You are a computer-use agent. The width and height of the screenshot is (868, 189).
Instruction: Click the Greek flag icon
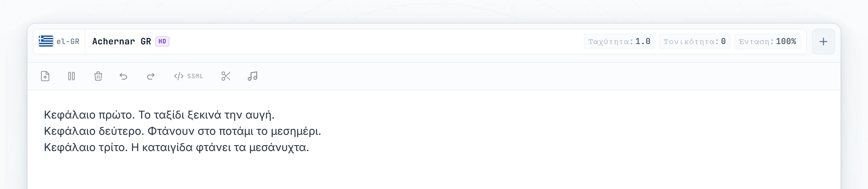pos(46,41)
